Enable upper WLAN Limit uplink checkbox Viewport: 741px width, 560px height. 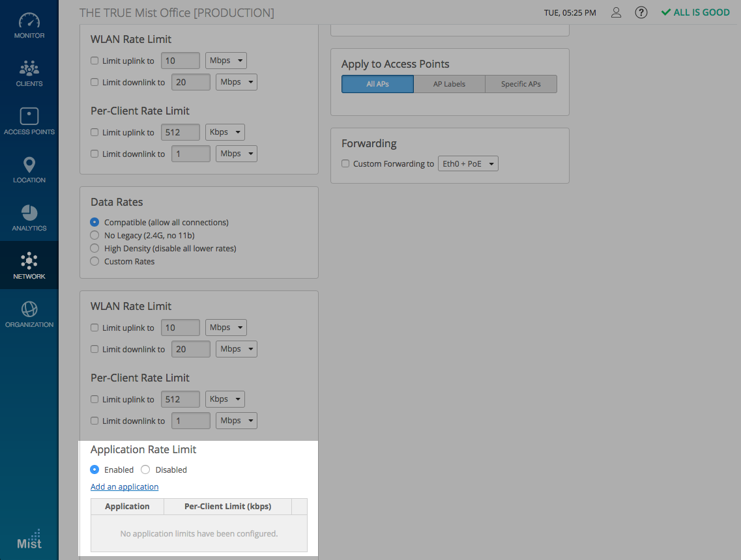pos(94,61)
